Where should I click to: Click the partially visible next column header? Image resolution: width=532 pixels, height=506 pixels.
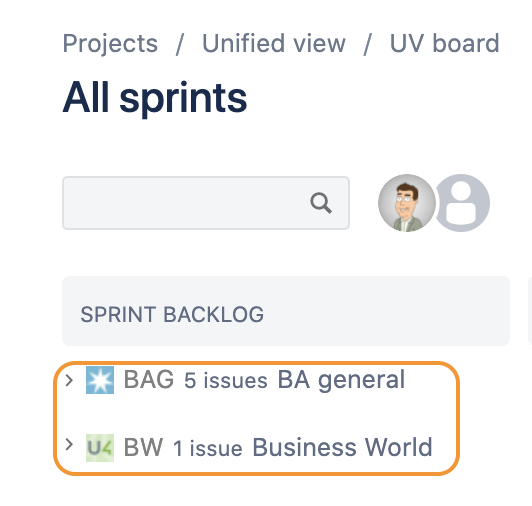coord(530,311)
